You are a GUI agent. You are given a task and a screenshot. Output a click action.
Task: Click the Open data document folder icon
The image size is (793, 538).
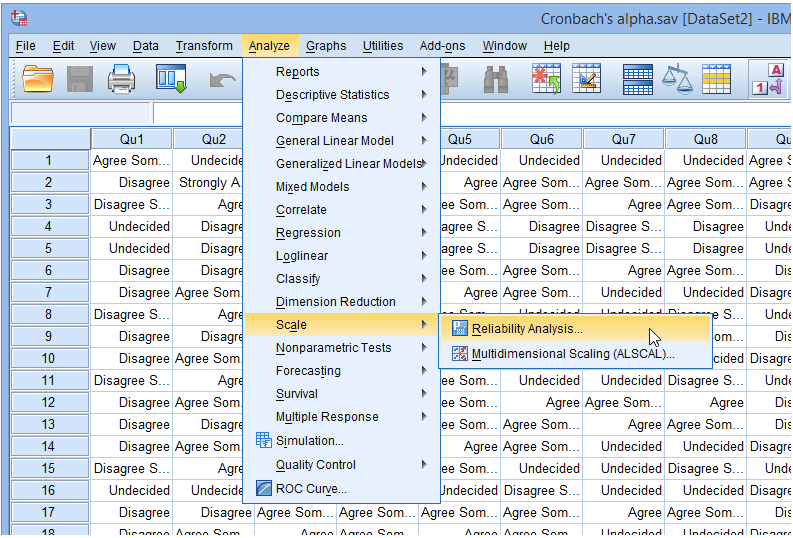pos(38,78)
